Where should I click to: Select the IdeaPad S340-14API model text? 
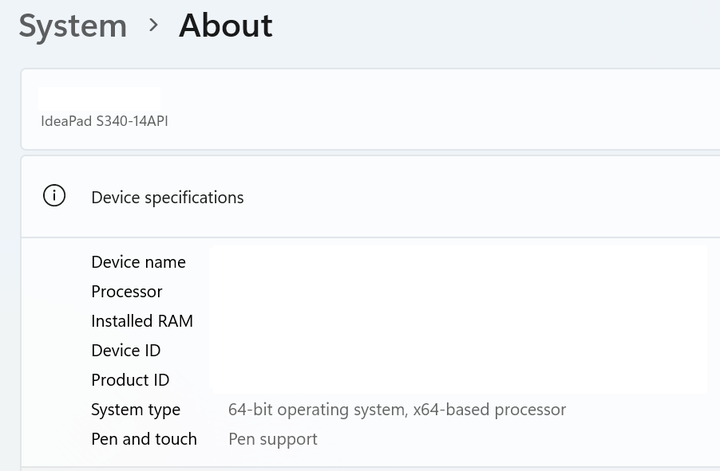click(104, 122)
